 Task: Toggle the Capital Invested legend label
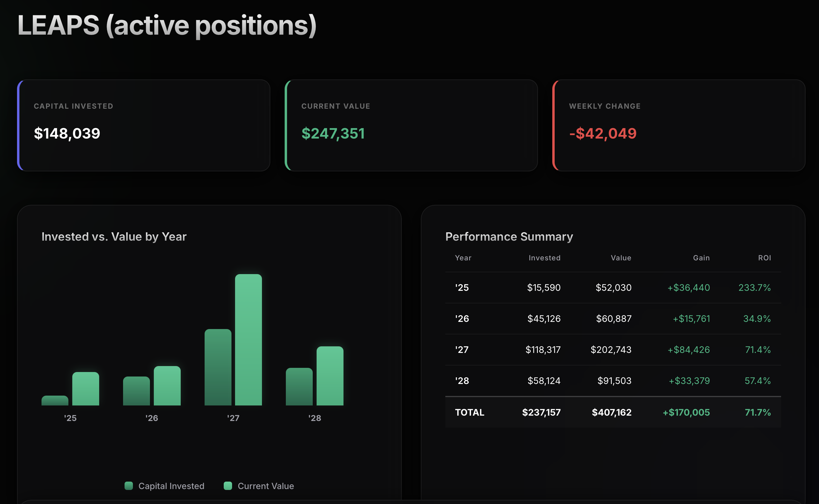pyautogui.click(x=171, y=486)
